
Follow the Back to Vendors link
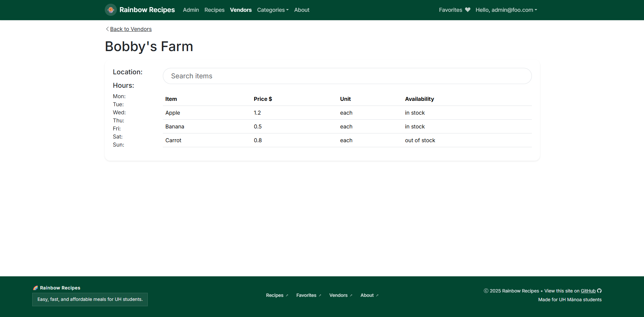pos(131,29)
